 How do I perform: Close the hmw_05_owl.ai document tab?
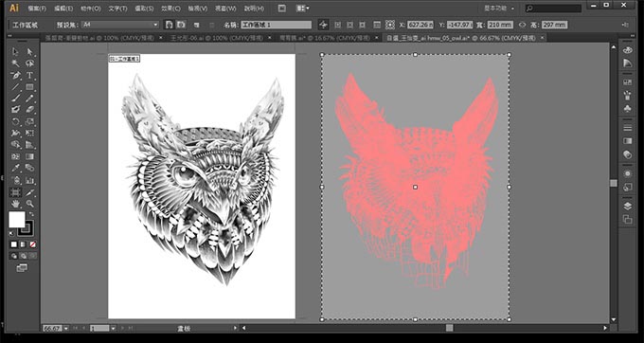click(542, 38)
